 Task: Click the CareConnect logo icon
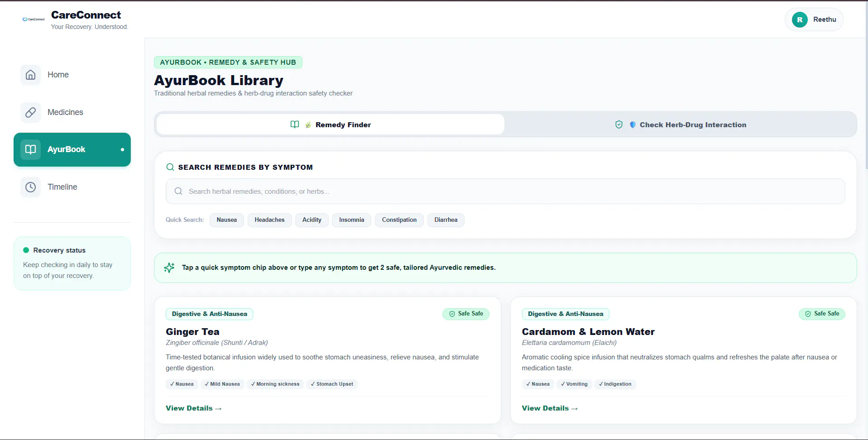click(34, 19)
